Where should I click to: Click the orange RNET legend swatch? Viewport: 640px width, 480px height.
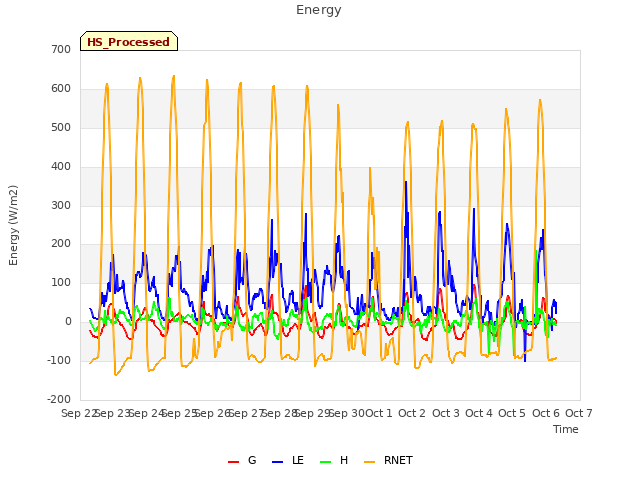click(369, 462)
